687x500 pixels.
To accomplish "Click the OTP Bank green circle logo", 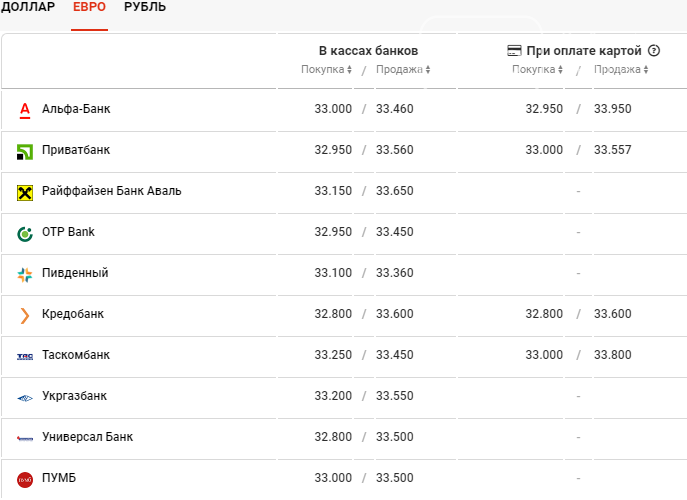I will pos(25,234).
